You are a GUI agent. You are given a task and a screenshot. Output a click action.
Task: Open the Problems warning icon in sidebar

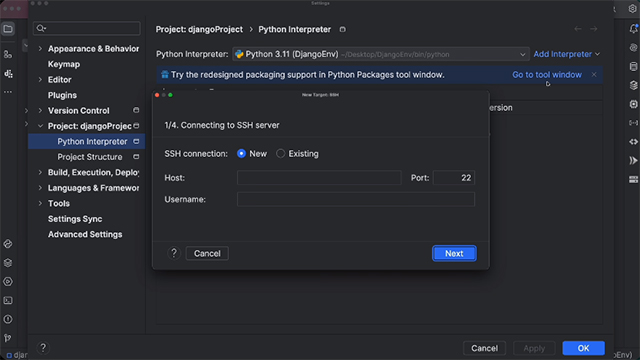point(8,319)
